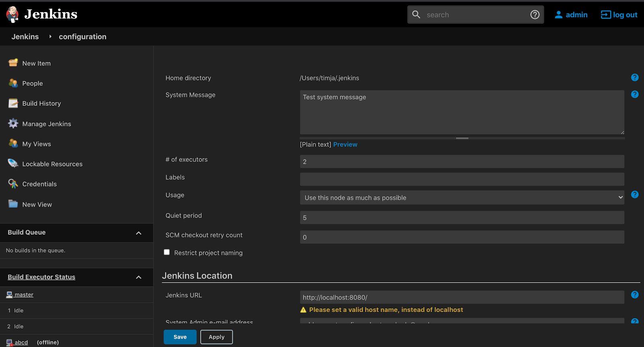
Task: Click the Preview link
Action: (345, 144)
